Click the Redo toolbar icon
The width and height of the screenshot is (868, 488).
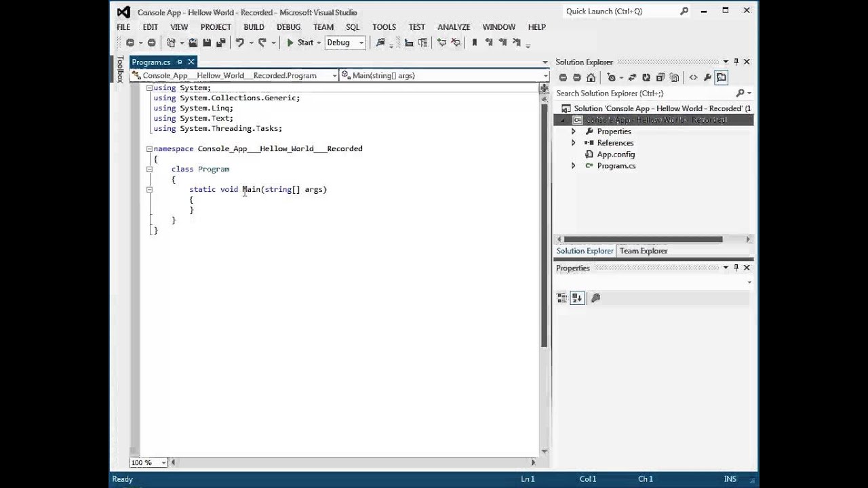coord(262,43)
